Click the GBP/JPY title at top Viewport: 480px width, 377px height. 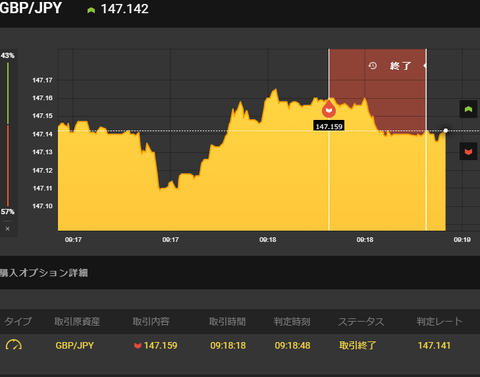[31, 8]
